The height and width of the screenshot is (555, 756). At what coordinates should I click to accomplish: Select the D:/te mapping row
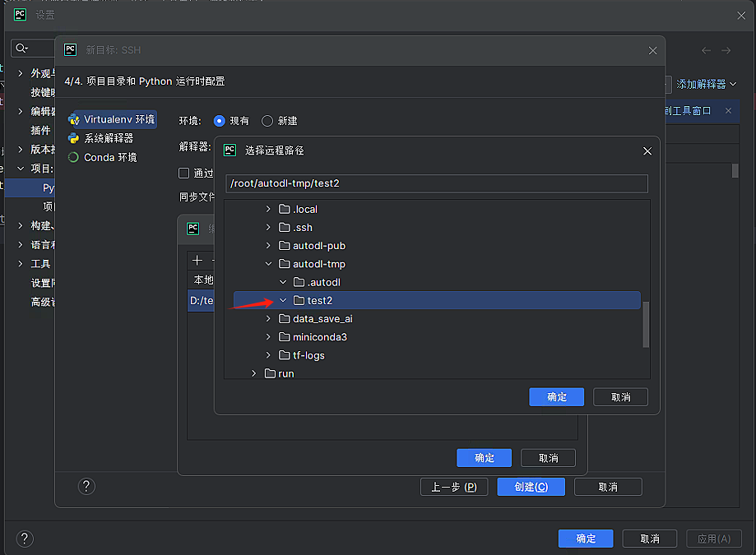click(x=202, y=301)
